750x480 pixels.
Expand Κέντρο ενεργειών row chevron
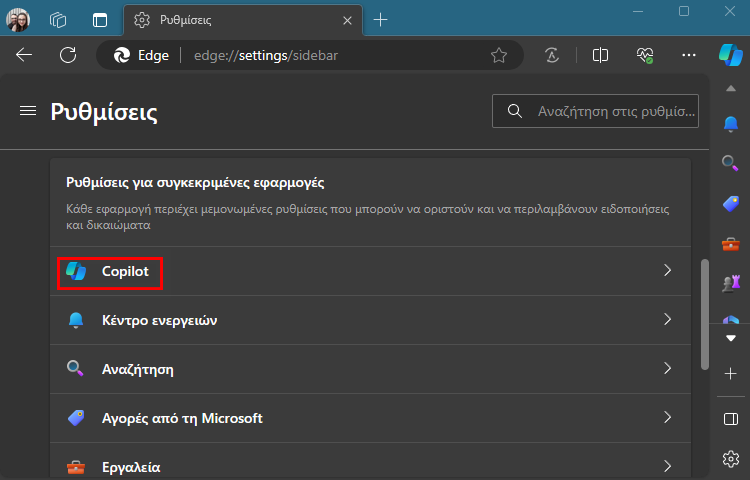pyautogui.click(x=668, y=319)
